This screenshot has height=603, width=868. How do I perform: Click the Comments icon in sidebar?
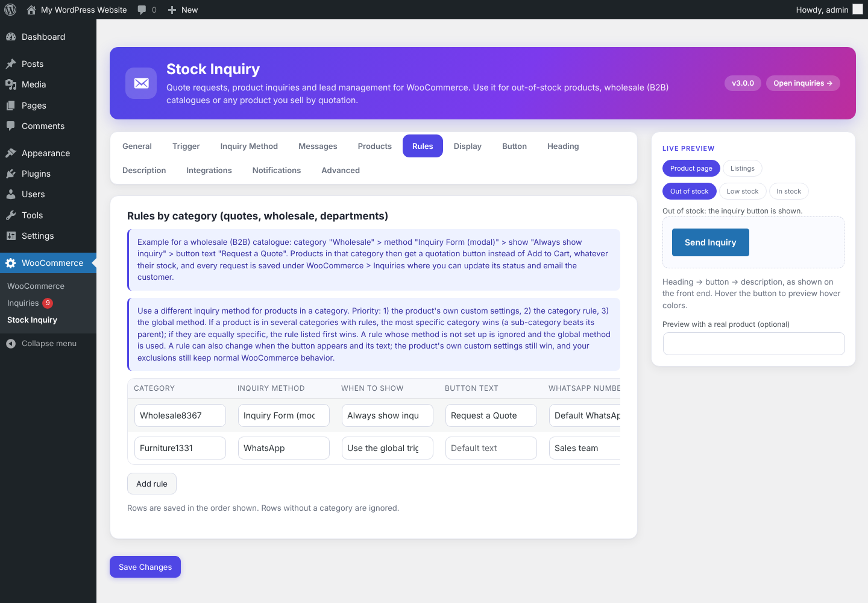(x=11, y=126)
